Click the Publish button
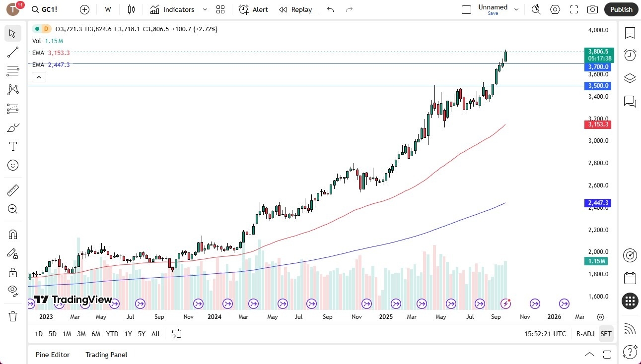641x364 pixels. (621, 9)
